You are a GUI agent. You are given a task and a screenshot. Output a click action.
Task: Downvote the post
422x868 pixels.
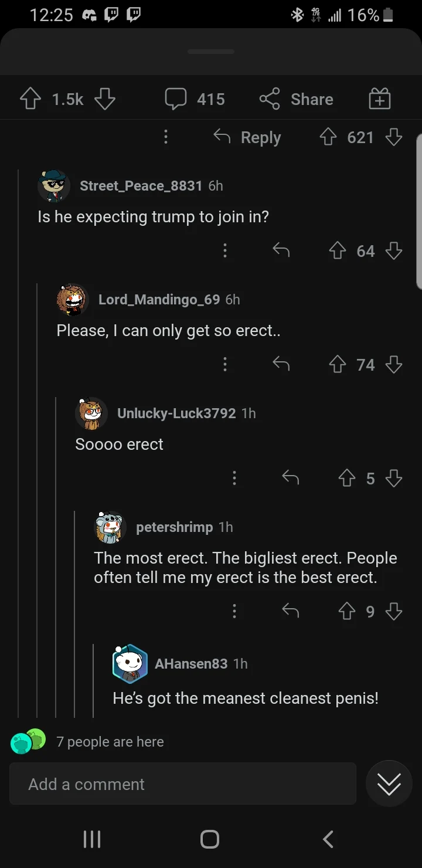click(x=104, y=99)
